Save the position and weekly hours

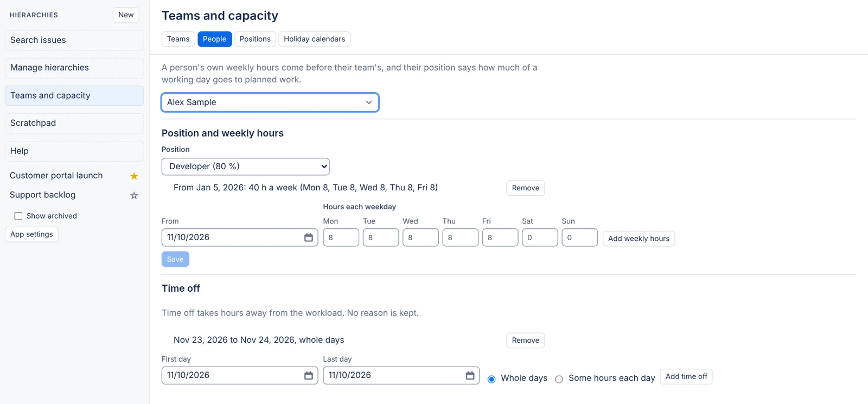[x=175, y=259]
